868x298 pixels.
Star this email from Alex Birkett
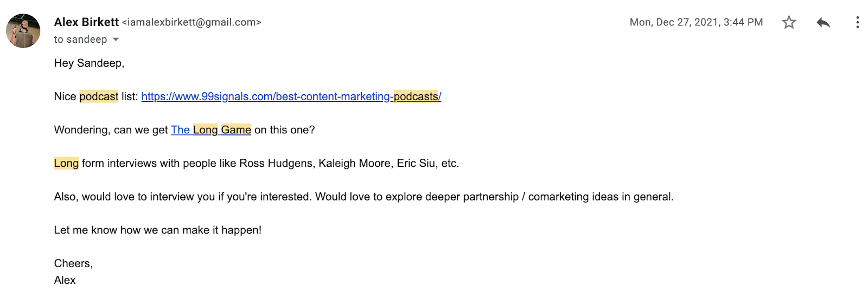click(789, 22)
